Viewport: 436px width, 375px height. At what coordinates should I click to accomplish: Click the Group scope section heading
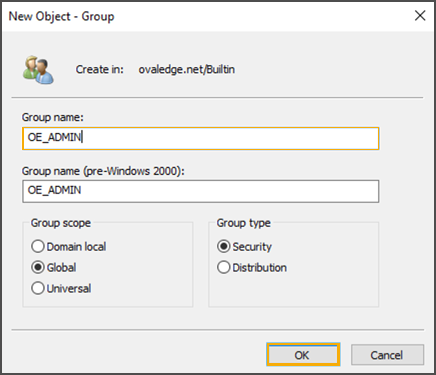[61, 223]
